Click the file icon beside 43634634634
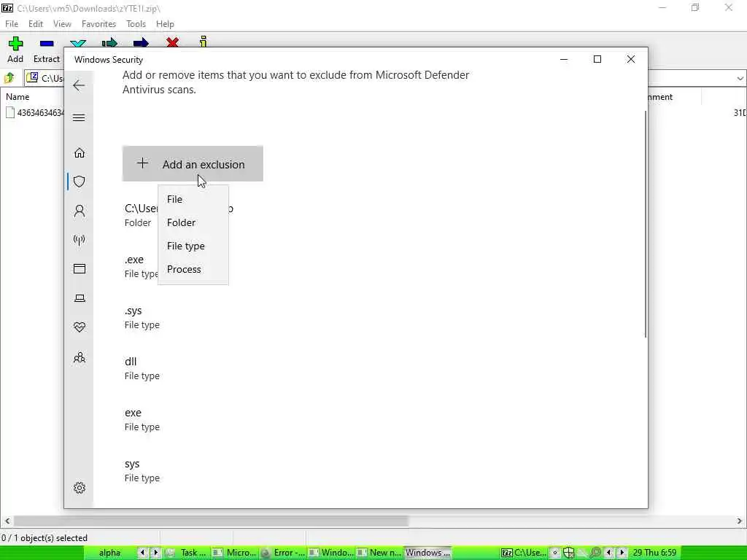747x560 pixels. 10,112
